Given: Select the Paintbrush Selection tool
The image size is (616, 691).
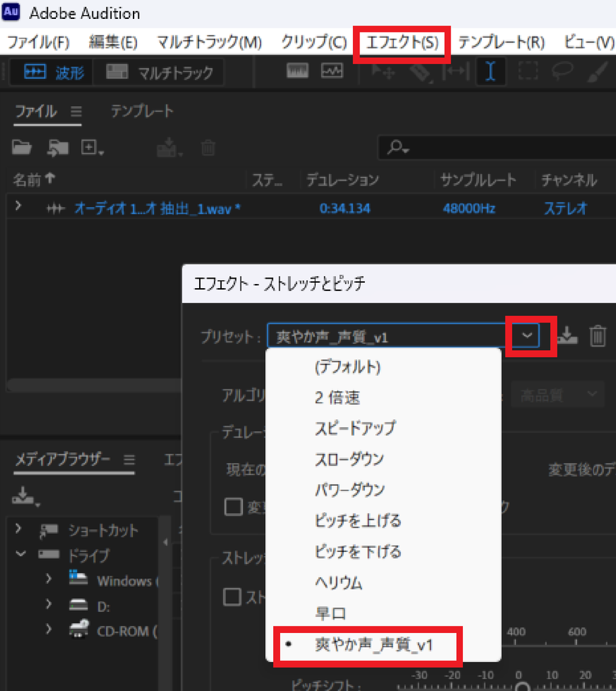Looking at the screenshot, I should (x=598, y=72).
